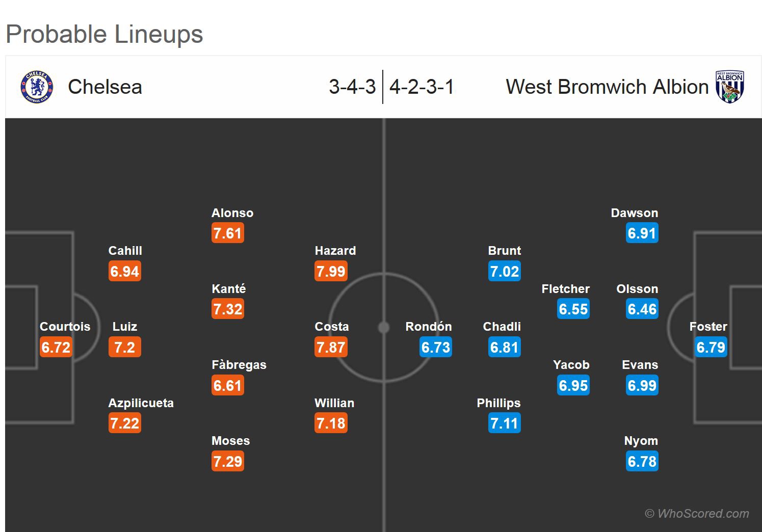The height and width of the screenshot is (532, 762).
Task: Select the Dawson player name
Action: tap(635, 213)
